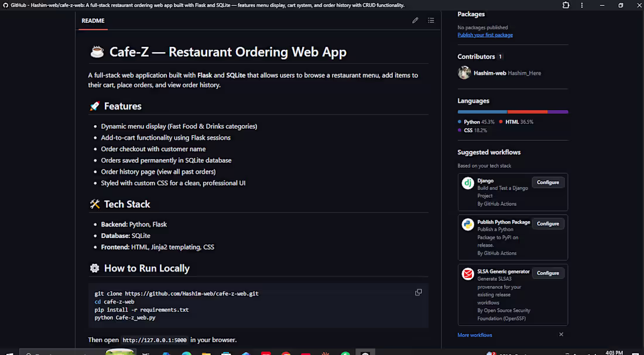644x355 pixels.
Task: Open the Hashim-web contributor profile link
Action: [490, 73]
